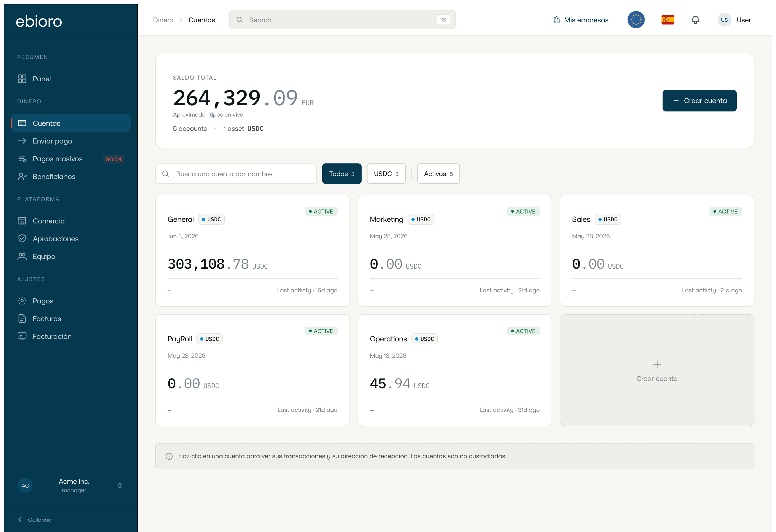The image size is (776, 532).
Task: Go to Enviar pago page
Action: pos(71,141)
